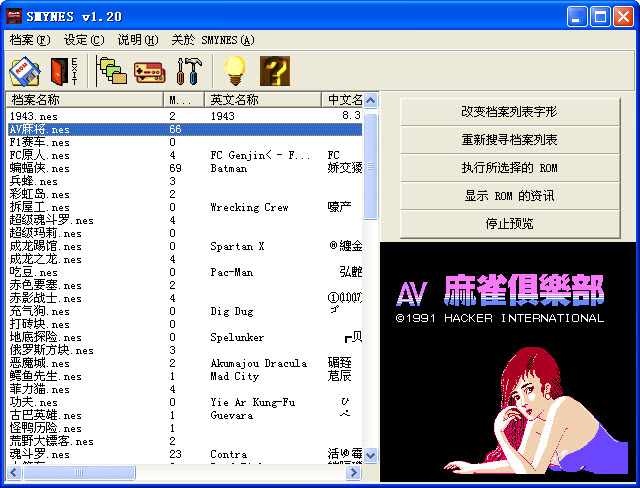Open the folders directory settings icon

[x=111, y=71]
